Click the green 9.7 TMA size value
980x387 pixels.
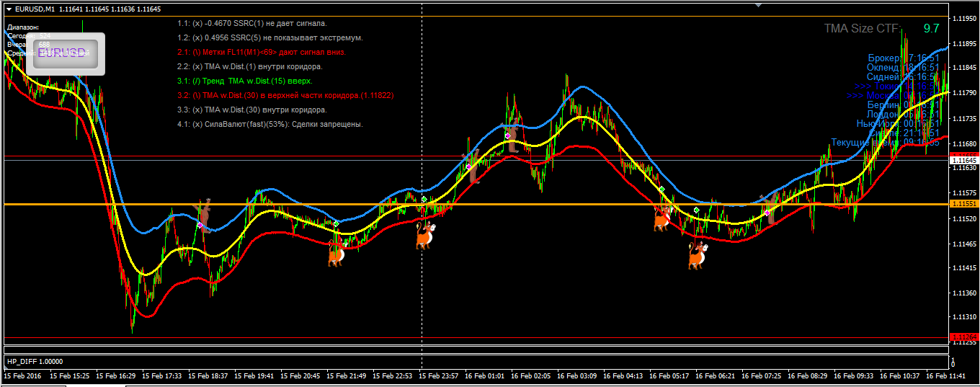(932, 29)
